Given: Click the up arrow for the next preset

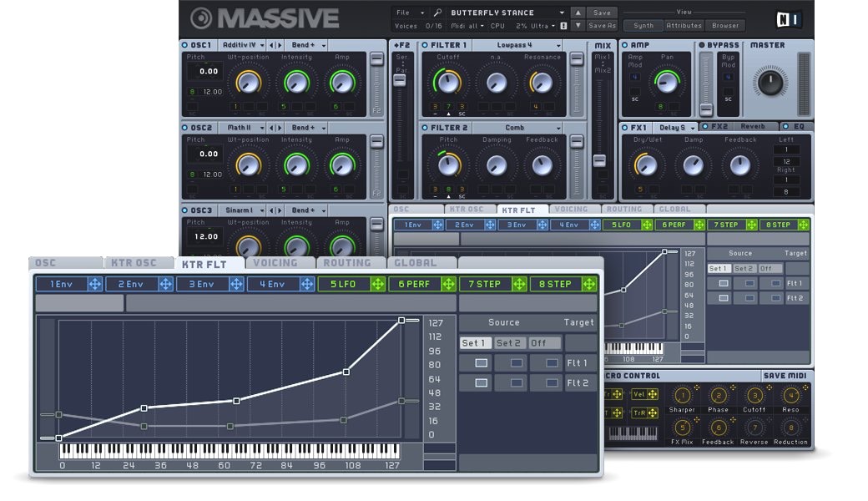Looking at the screenshot, I should (578, 13).
